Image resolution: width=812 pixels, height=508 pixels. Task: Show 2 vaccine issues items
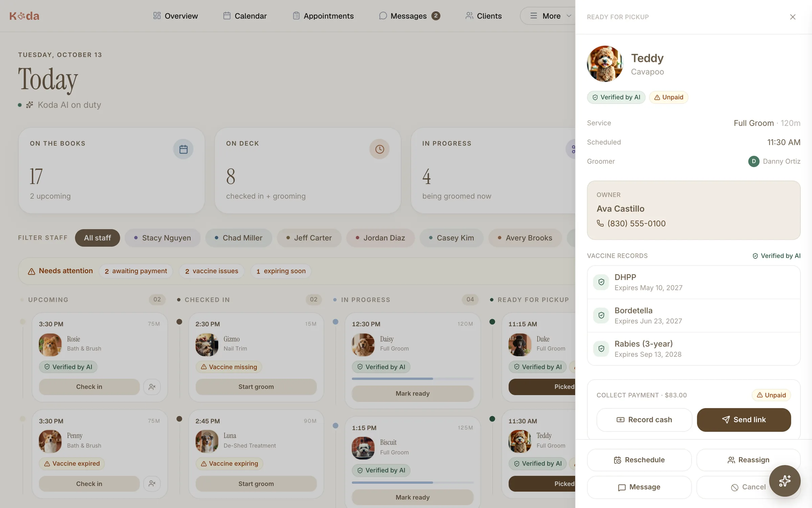click(x=212, y=271)
